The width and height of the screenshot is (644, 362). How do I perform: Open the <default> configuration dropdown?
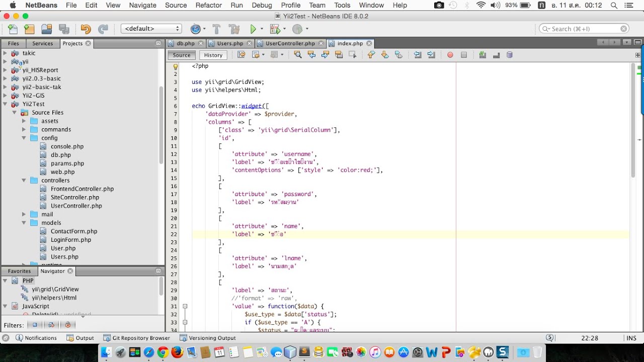(x=151, y=29)
